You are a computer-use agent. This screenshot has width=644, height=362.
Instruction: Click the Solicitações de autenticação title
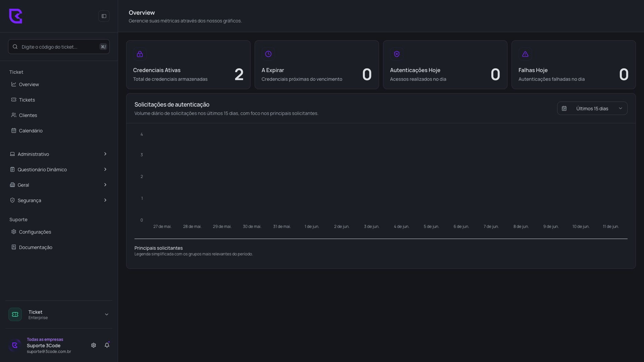(172, 105)
